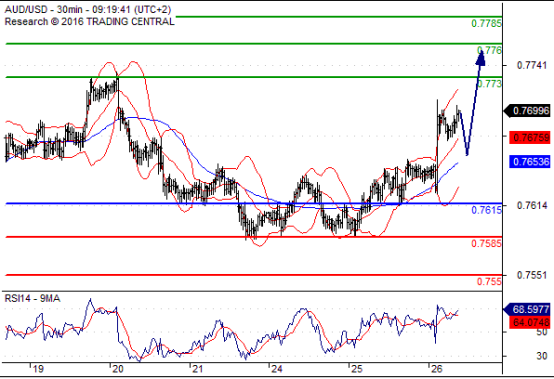
Task: Click the dark blue forecast arrow head
Action: click(x=481, y=57)
